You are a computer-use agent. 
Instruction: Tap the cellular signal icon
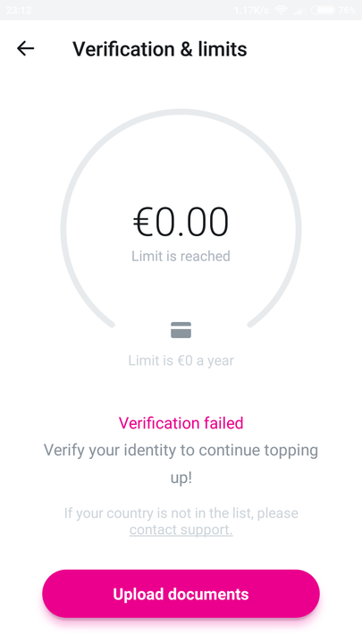300,10
